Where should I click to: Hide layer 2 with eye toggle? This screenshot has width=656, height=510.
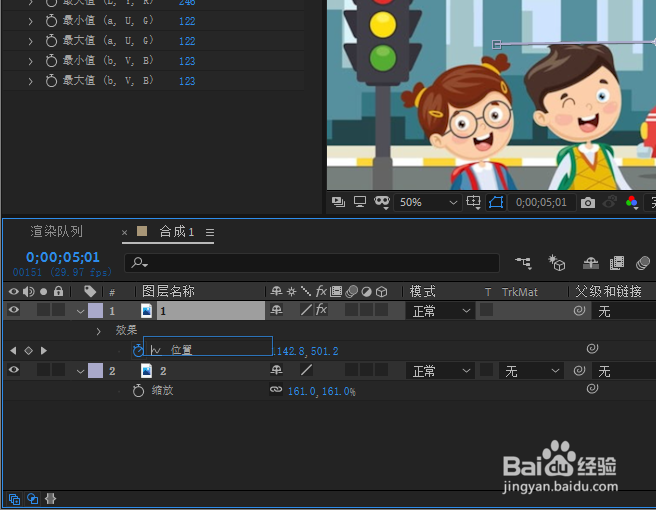(x=14, y=370)
